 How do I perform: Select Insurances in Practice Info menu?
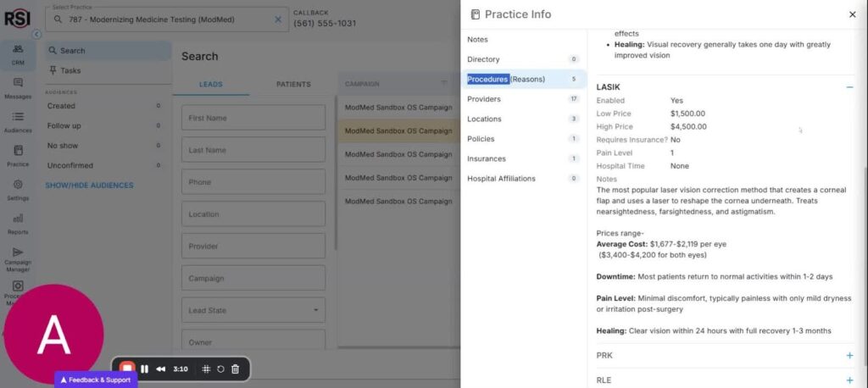coord(487,158)
